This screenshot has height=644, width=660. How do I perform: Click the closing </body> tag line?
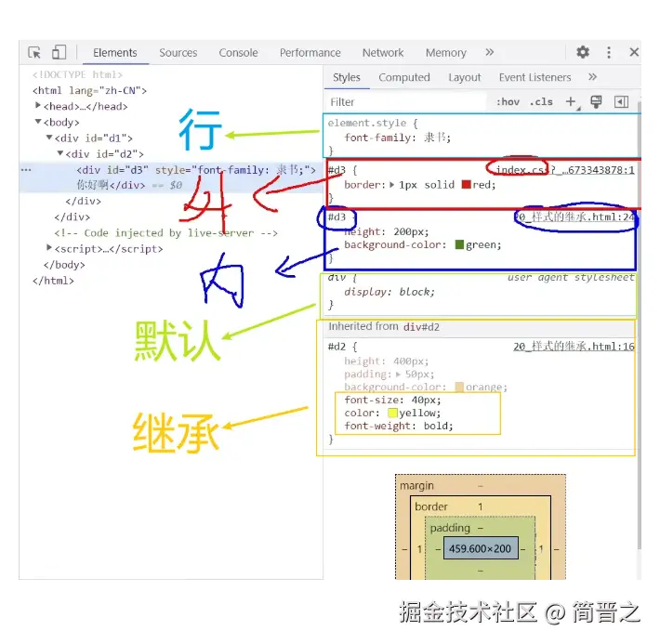(x=64, y=265)
